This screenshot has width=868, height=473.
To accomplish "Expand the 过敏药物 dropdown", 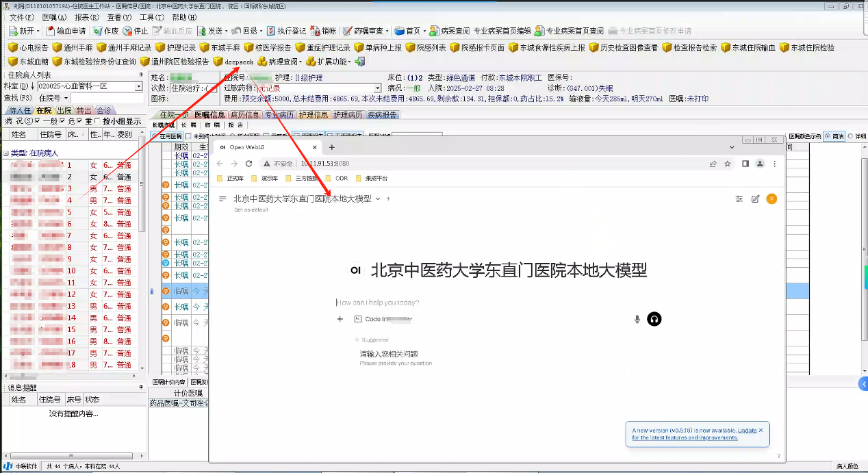I will click(377, 88).
